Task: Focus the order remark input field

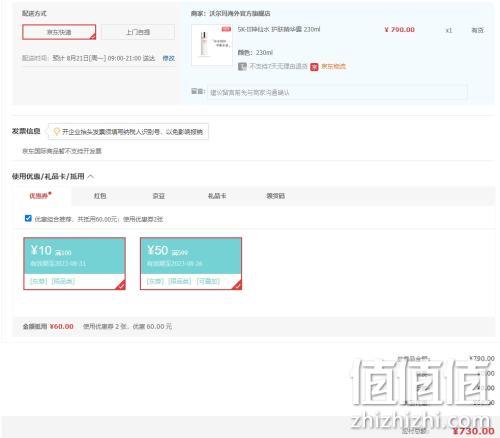Action: pos(337,92)
